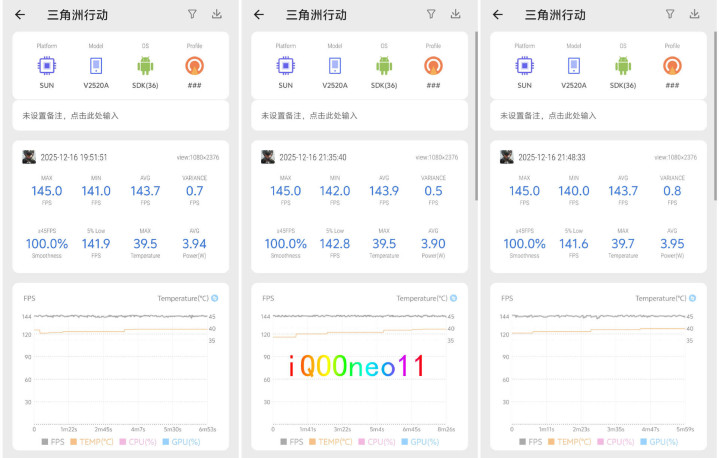Tap V2520A model phone icon in 21:48:33 report
Screen dimensions: 719x458
574,66
